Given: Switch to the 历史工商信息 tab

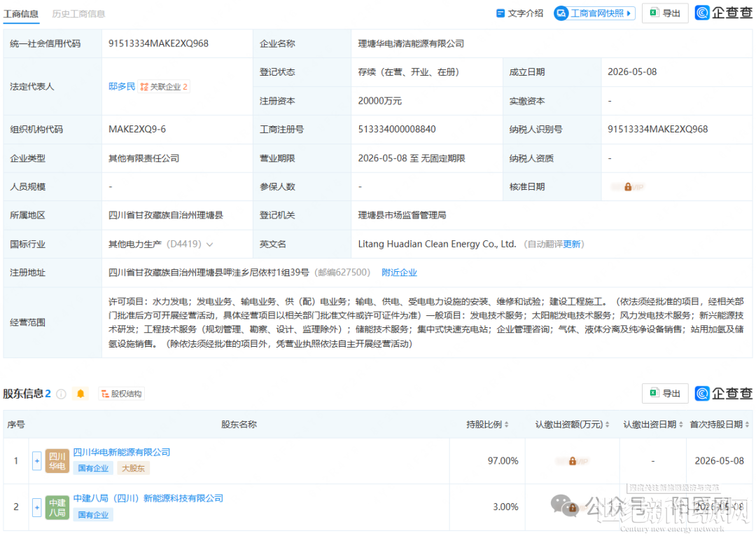Looking at the screenshot, I should pyautogui.click(x=78, y=14).
